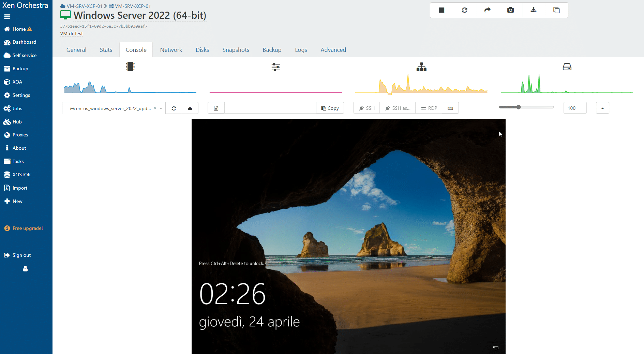The height and width of the screenshot is (354, 644).
Task: Click the CPU chip stats icon
Action: tap(130, 67)
